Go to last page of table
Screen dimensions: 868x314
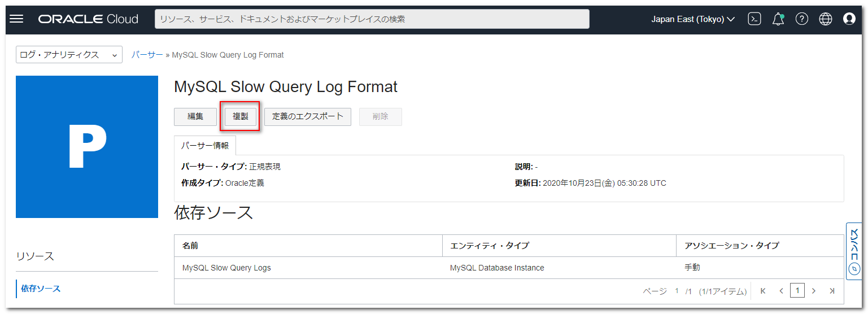pos(832,291)
